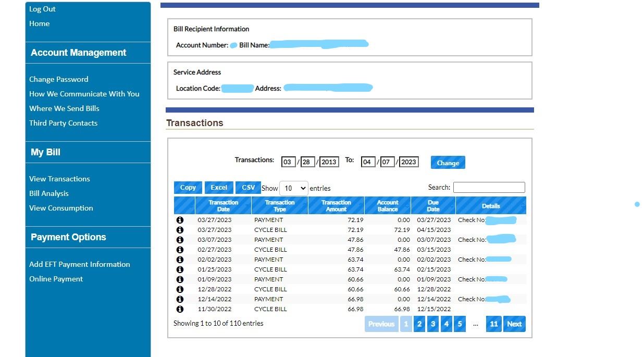Screen dimensions: 644x357
Task: Export transactions to Excel
Action: (219, 187)
